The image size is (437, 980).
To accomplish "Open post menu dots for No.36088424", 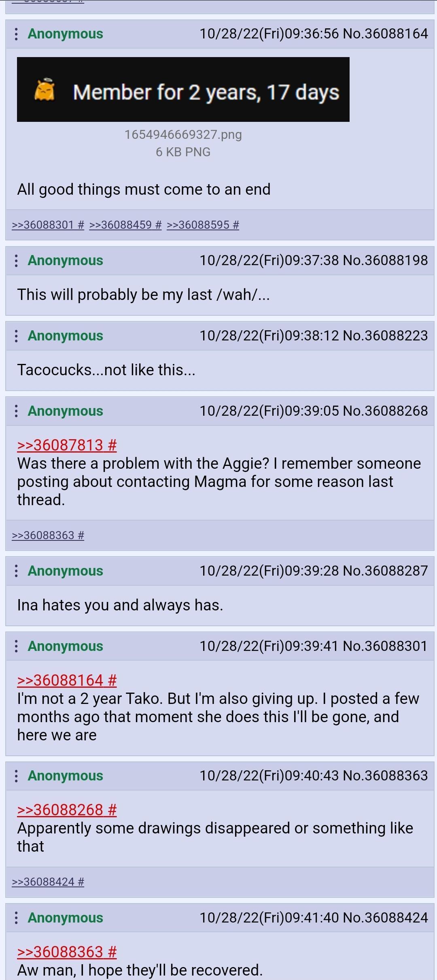I will point(16,918).
